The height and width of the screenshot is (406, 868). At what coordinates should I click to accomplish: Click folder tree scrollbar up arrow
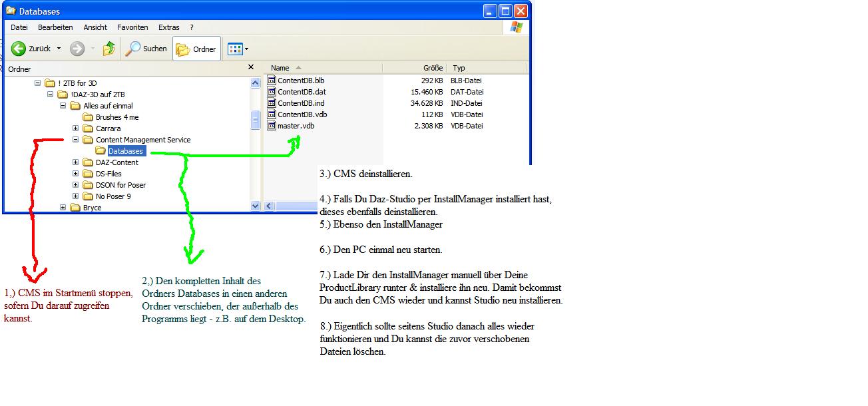pos(255,83)
